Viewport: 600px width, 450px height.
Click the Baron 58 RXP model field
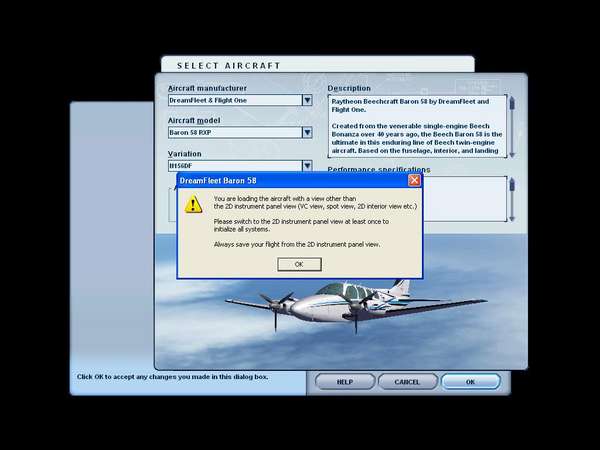(x=235, y=132)
